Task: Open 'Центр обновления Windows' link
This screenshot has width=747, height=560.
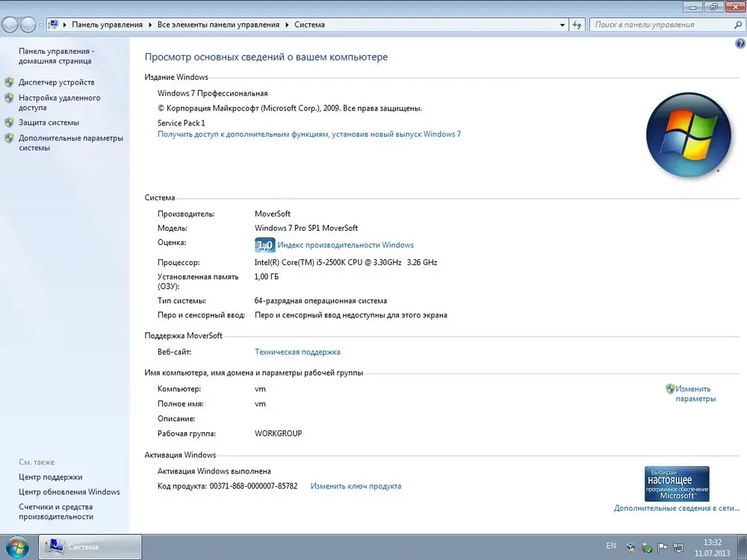Action: point(69,492)
